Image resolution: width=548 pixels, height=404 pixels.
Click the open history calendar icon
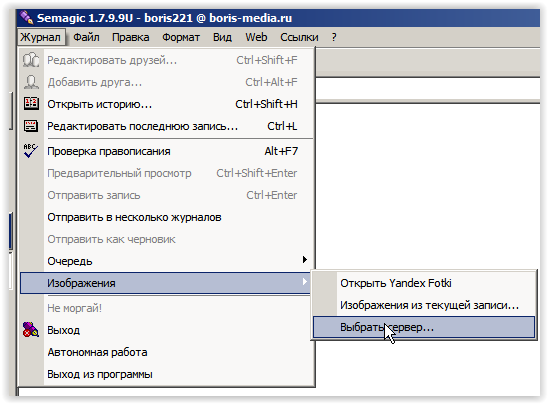tap(31, 104)
